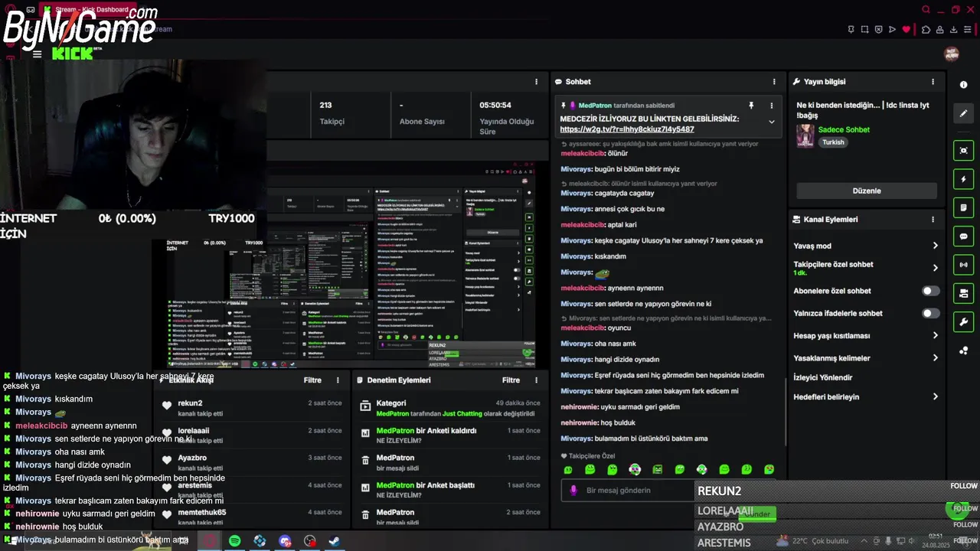Toggle the channel actions panel icon
The height and width of the screenshot is (551, 980).
(x=963, y=293)
